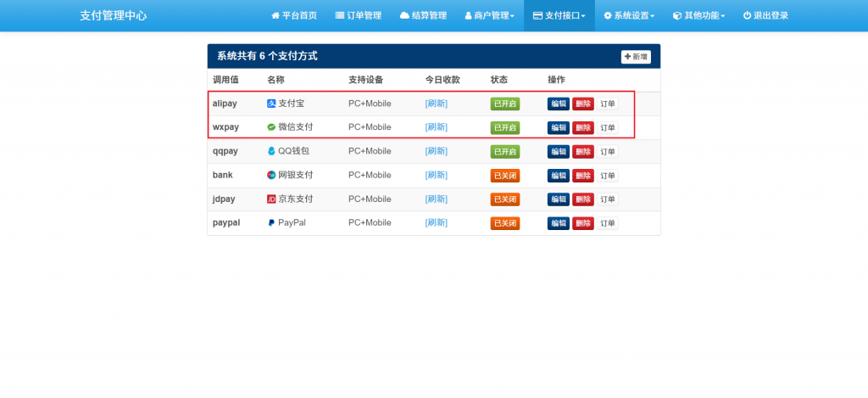The width and height of the screenshot is (868, 398).
Task: Click 编辑 button for wxpay row
Action: tap(558, 127)
